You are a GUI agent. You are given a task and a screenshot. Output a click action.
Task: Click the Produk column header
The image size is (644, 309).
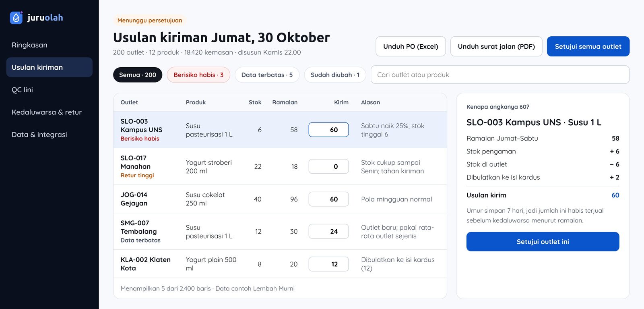pyautogui.click(x=196, y=102)
